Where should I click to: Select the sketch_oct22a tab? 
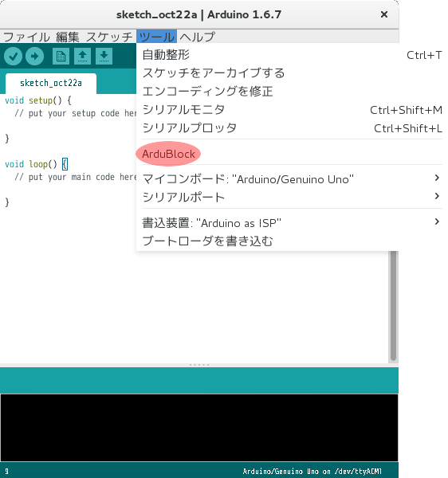(51, 83)
